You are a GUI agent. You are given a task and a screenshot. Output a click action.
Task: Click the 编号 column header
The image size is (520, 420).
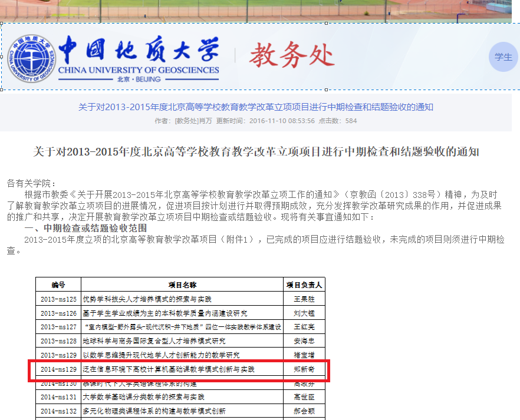point(58,285)
